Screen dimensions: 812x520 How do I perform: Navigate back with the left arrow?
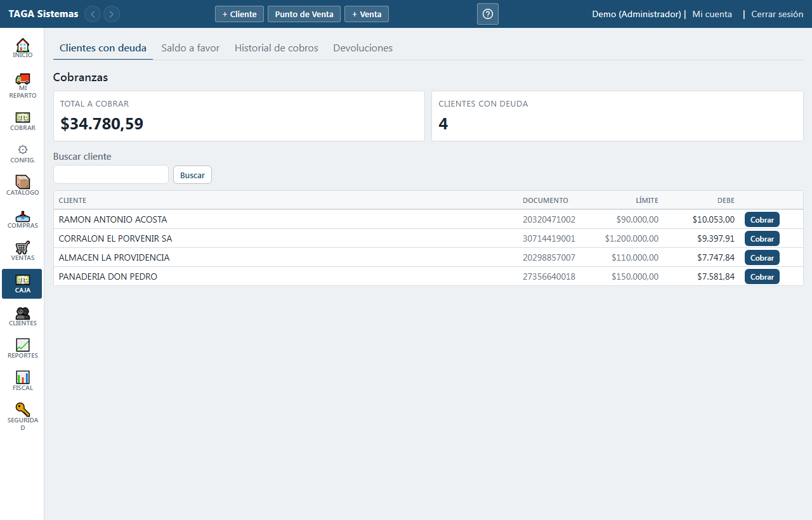(x=93, y=14)
